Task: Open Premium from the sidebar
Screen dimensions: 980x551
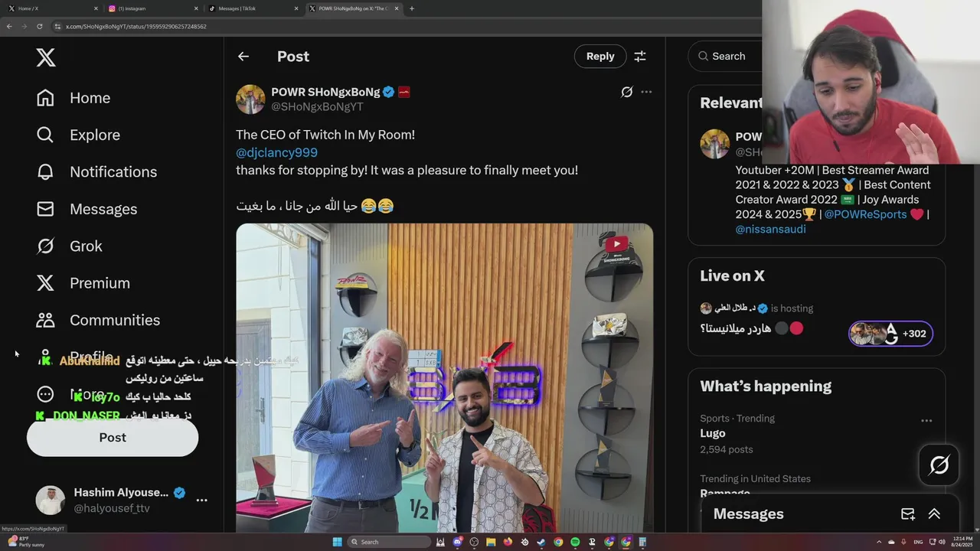Action: click(x=83, y=283)
